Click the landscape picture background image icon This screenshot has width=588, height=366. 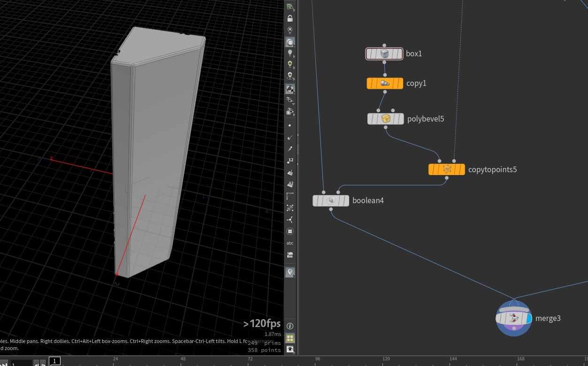(x=290, y=255)
